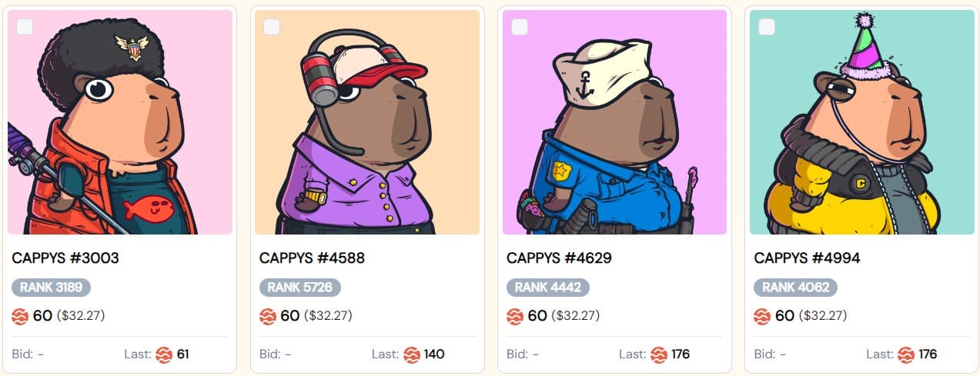This screenshot has width=980, height=376.
Task: Click the coin icon beside Last 140
Action: pyautogui.click(x=411, y=354)
